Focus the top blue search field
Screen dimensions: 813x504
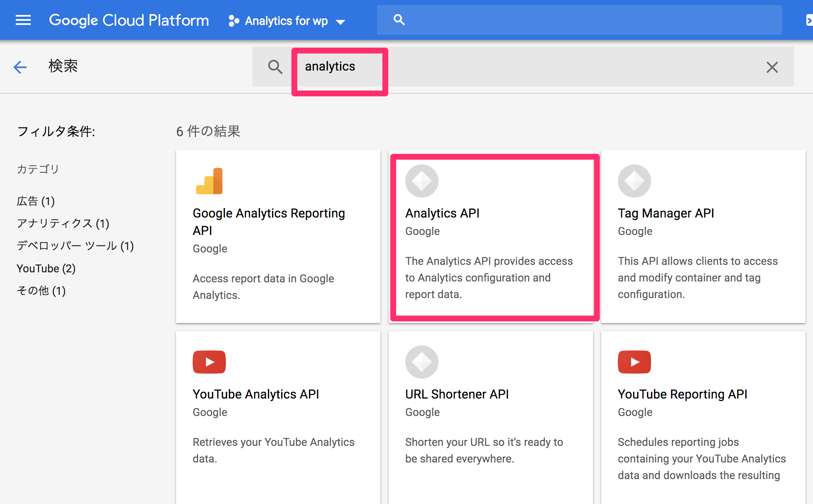click(x=579, y=20)
